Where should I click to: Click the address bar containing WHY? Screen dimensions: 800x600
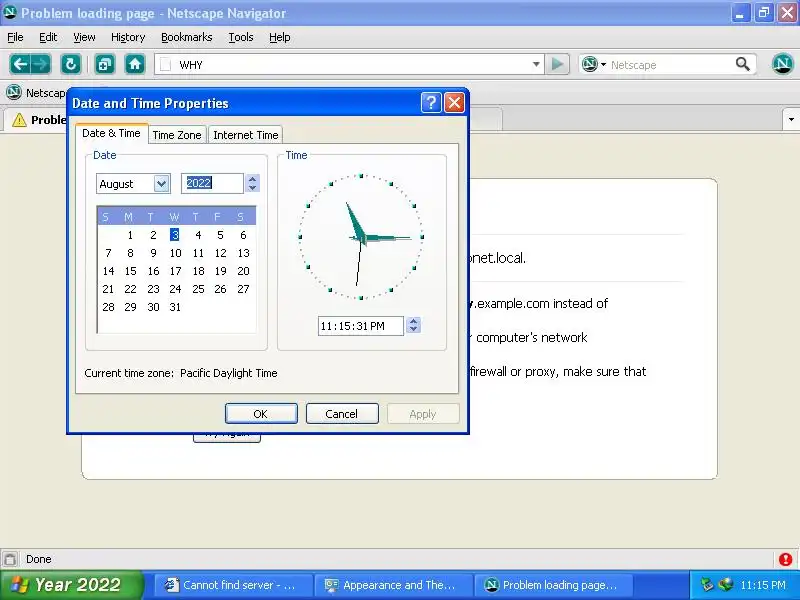[349, 65]
